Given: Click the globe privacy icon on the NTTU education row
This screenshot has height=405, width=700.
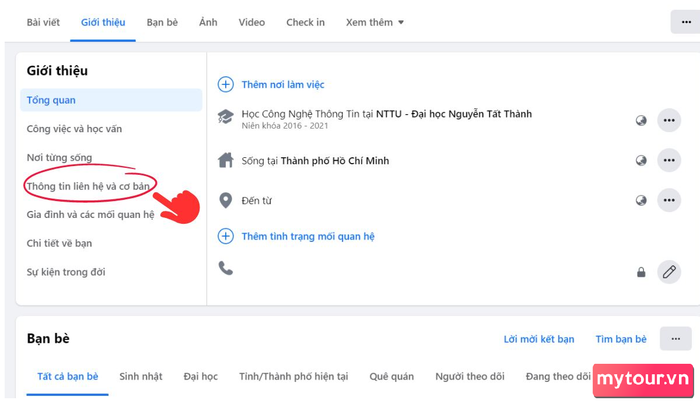Looking at the screenshot, I should tap(641, 120).
